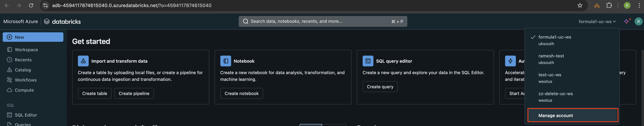Switch to zz-delete-uc-ws workspace
Image resolution: width=644 pixels, height=126 pixels.
[x=572, y=97]
